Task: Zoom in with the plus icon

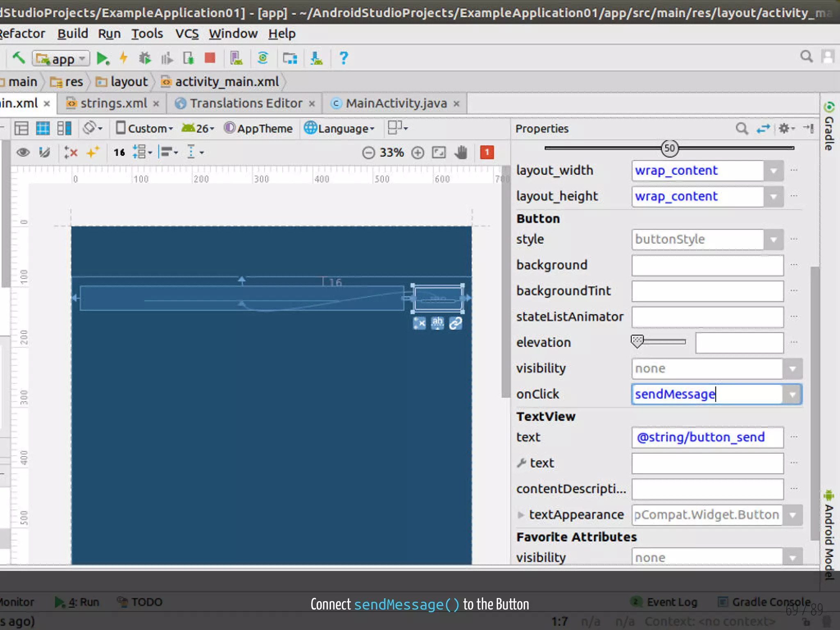Action: tap(418, 153)
